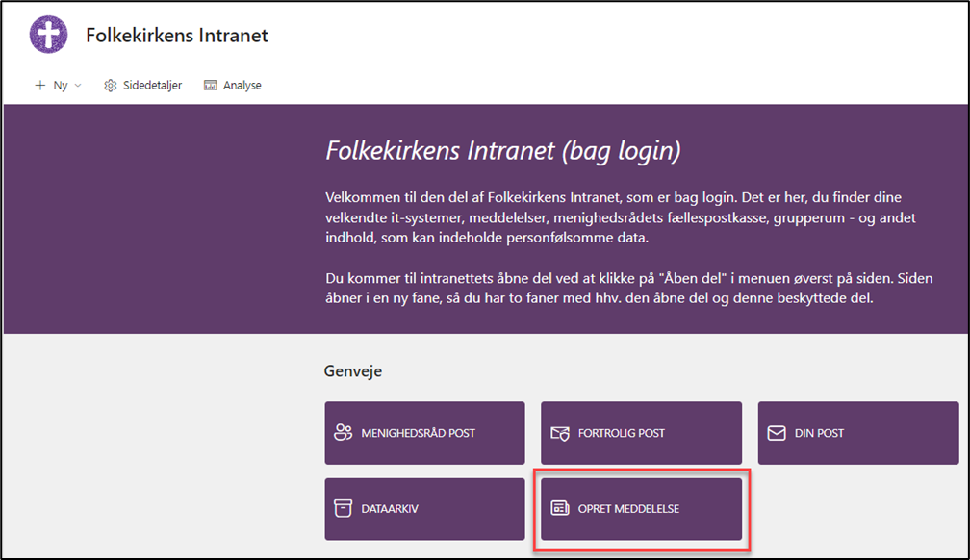
Task: Click the Folkekirkens cross logo
Action: click(x=48, y=35)
